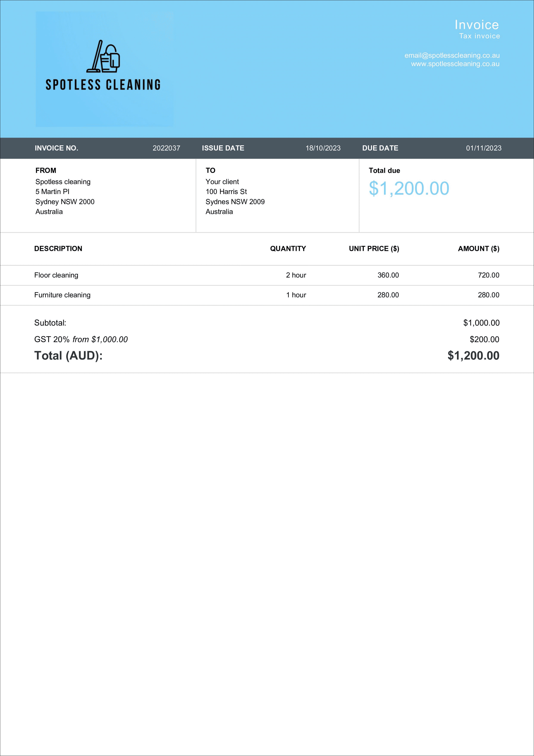Image resolution: width=534 pixels, height=756 pixels.
Task: Select 'Floor cleaning' description cell
Action: (56, 275)
